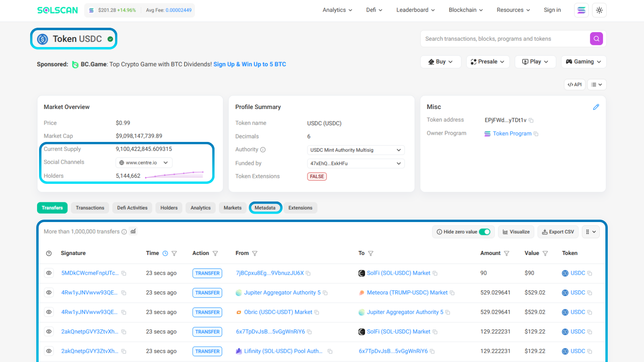Click eye icon for $129.22 SolFi row

click(49, 331)
